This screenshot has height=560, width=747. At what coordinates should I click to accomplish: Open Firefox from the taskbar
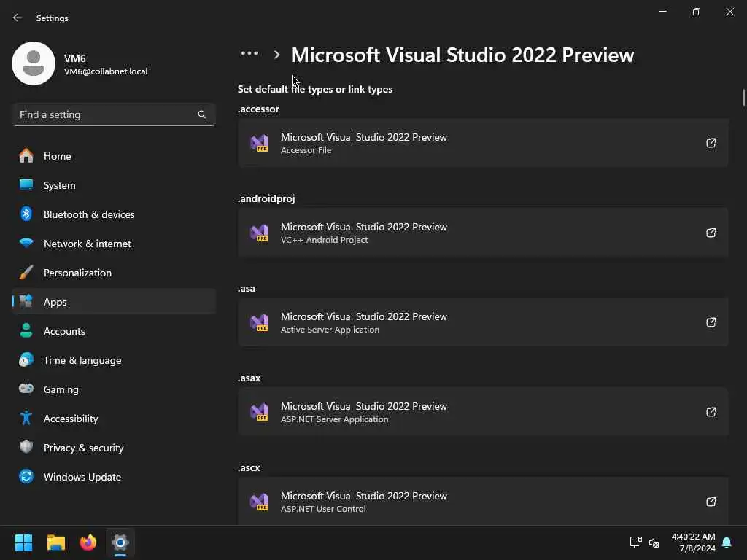pos(88,542)
